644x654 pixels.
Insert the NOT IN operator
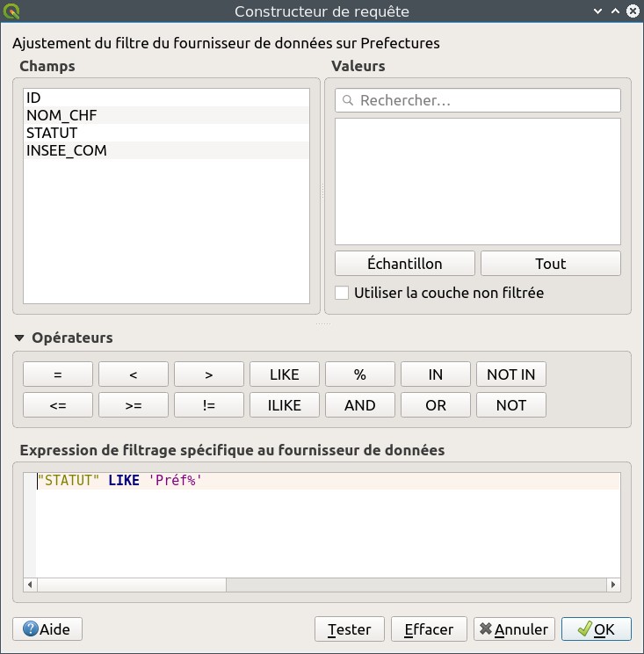click(x=511, y=374)
